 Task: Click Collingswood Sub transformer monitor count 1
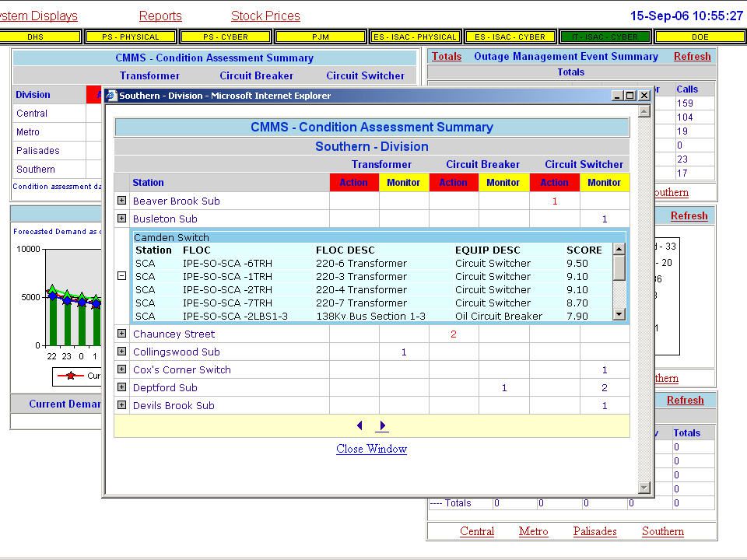404,352
